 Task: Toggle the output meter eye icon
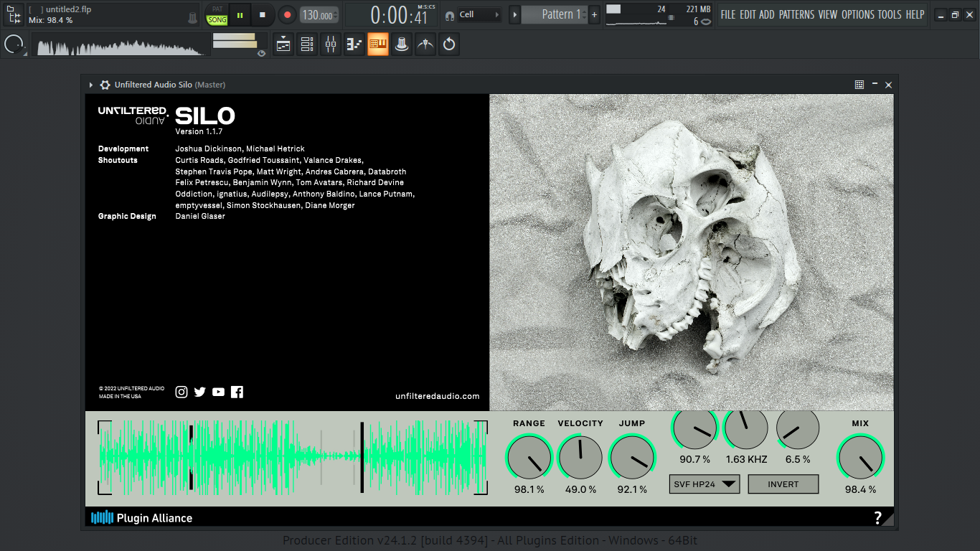261,53
